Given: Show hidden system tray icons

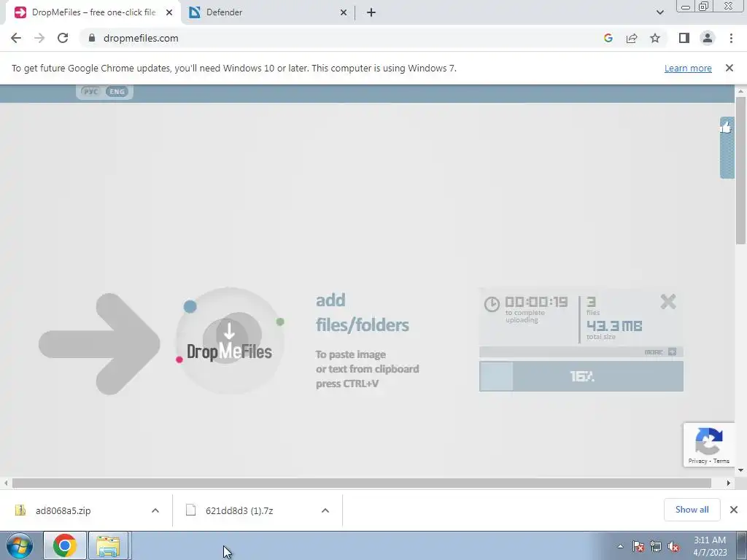Looking at the screenshot, I should (620, 546).
